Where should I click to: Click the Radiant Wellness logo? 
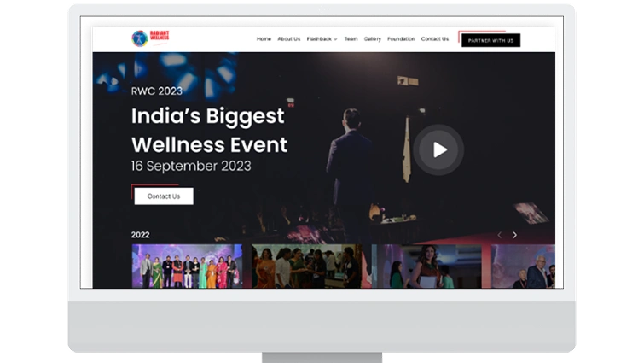150,38
